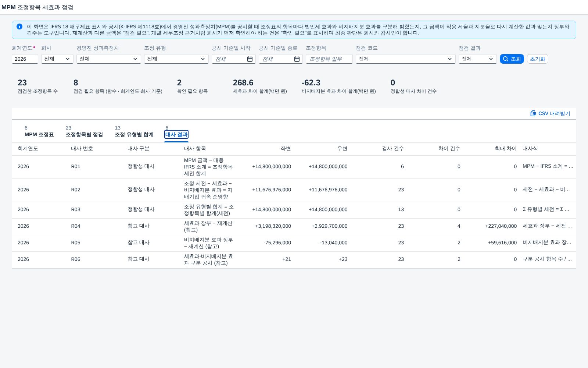Viewport: 588px width, 368px height.
Task: Click the +59,616,000 최대 차이 value
Action: click(502, 243)
